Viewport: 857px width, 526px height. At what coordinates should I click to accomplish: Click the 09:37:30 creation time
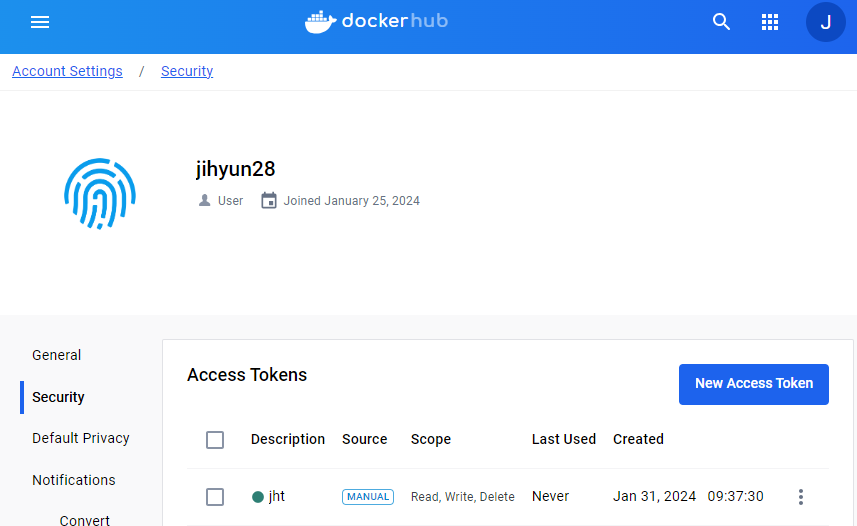coord(735,496)
